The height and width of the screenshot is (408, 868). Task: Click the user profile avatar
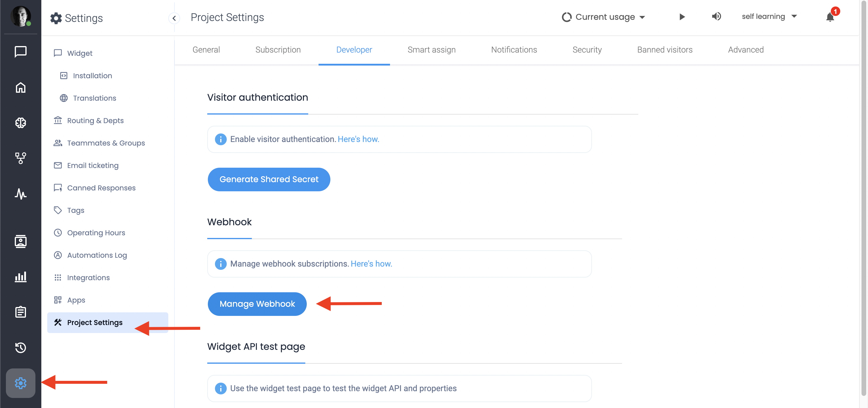click(21, 16)
